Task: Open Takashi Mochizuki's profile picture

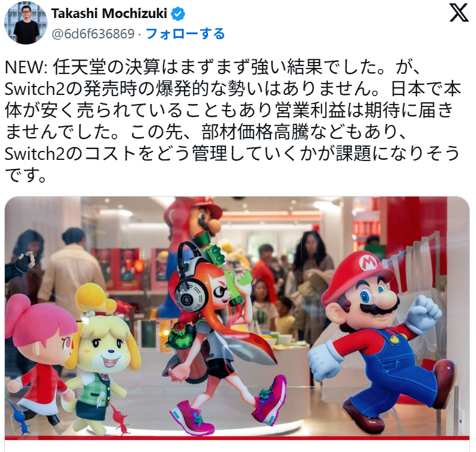Action: 26,23
